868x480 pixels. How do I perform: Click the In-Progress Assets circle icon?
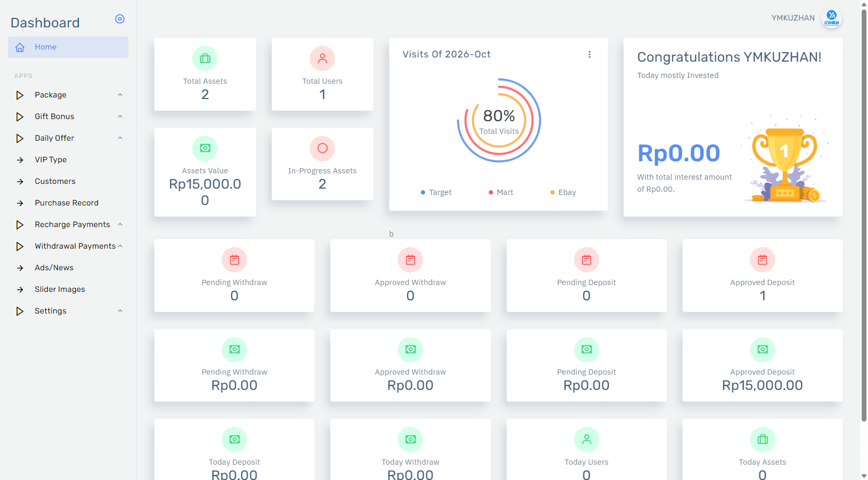point(322,149)
